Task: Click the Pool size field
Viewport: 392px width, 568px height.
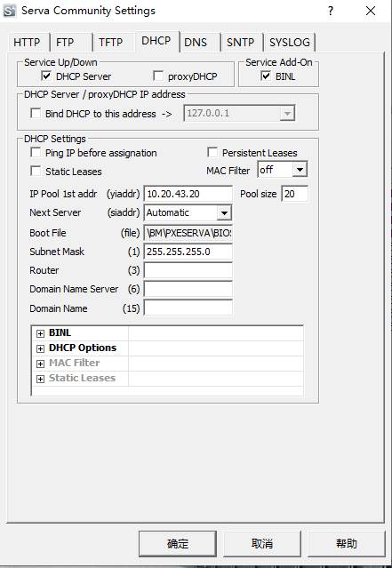Action: click(295, 194)
